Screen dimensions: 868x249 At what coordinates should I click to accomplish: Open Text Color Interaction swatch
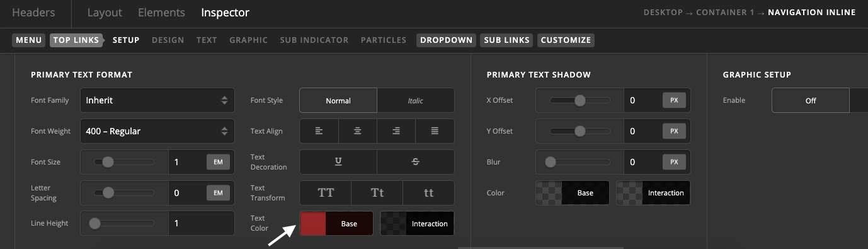[x=417, y=223]
